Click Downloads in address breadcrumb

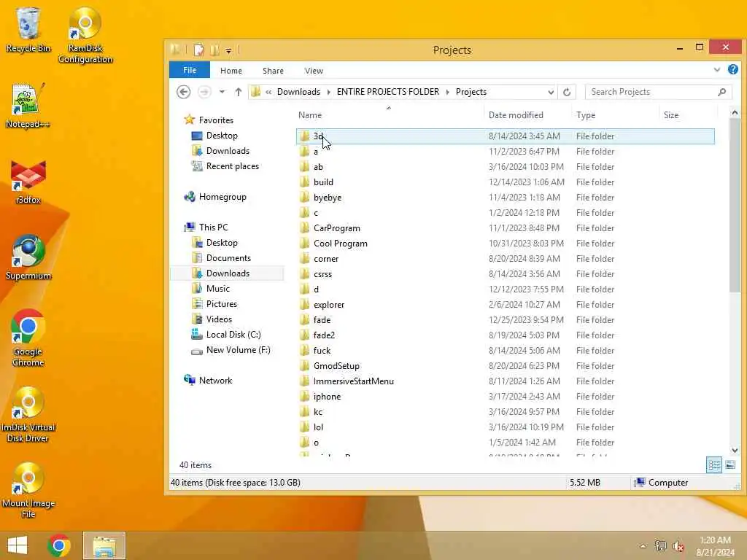coord(298,91)
